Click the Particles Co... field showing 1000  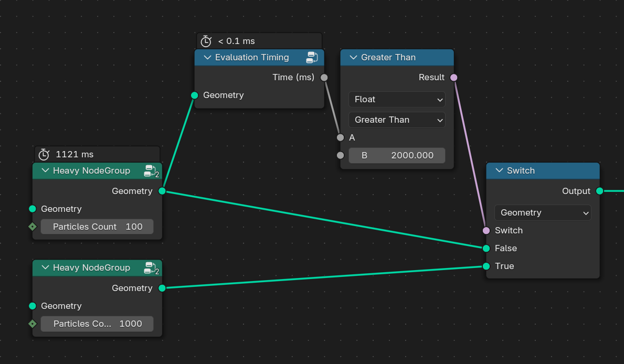(x=97, y=324)
